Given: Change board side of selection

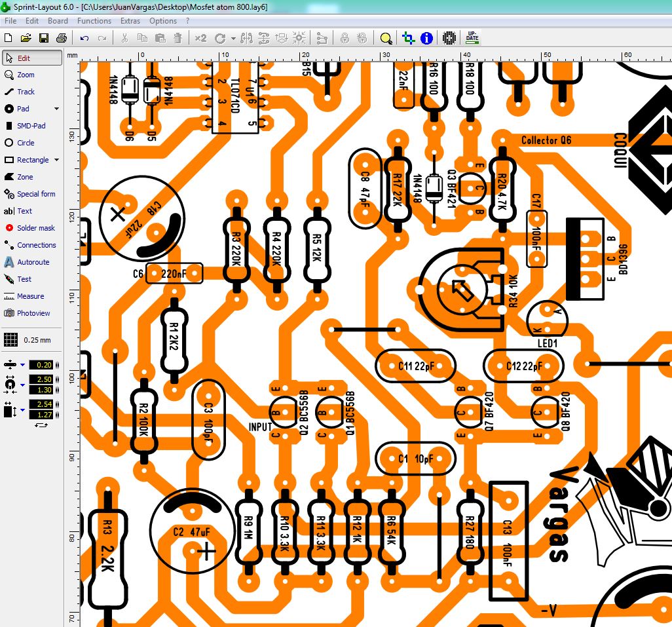Looking at the screenshot, I should point(282,38).
